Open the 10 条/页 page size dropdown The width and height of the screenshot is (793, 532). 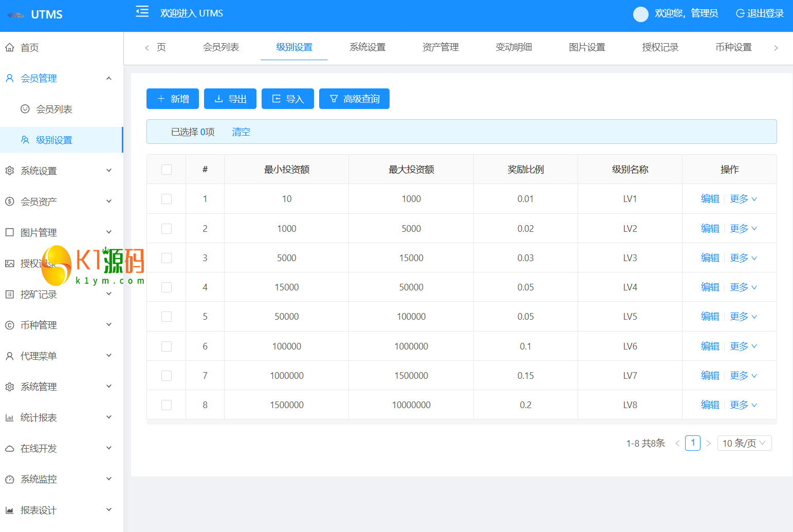[x=744, y=443]
